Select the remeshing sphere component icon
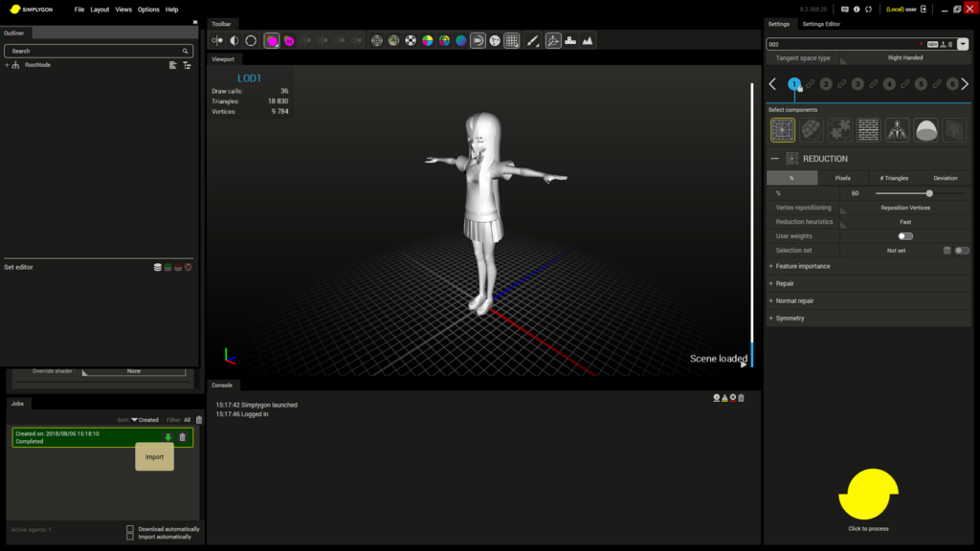This screenshot has height=551, width=980. coord(812,130)
